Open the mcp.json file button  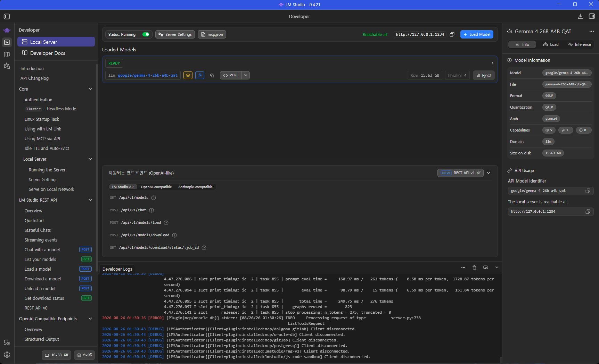coord(212,34)
